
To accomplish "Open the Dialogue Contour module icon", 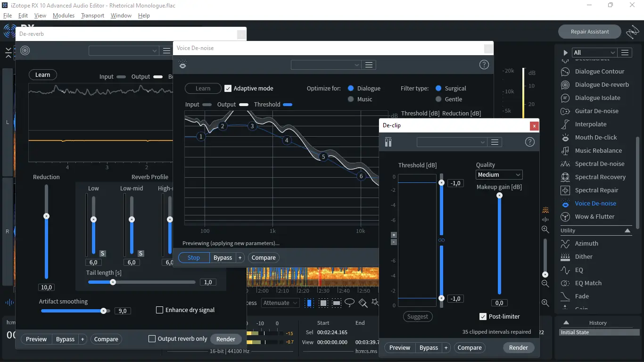I will coord(565,72).
